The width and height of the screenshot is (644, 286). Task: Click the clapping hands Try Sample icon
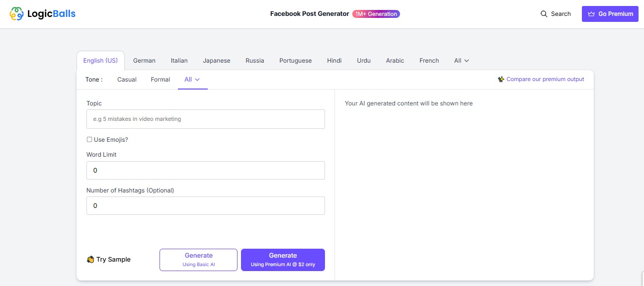point(90,260)
